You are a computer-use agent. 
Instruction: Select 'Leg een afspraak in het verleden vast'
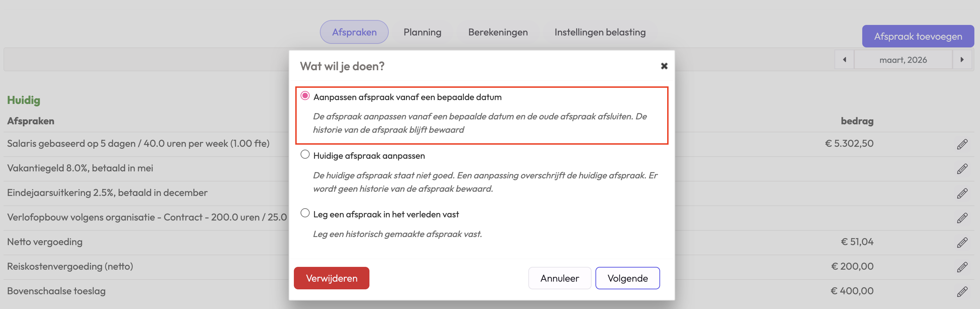(x=305, y=213)
